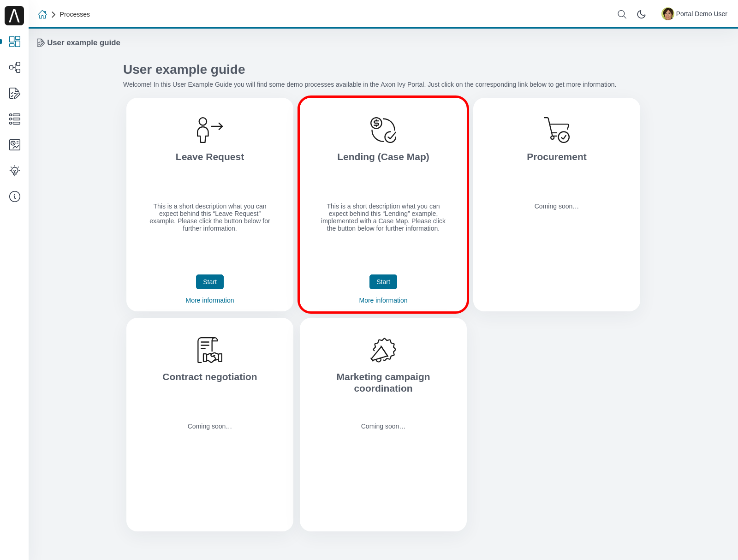Open the info icon at the sidebar bottom

tap(15, 197)
